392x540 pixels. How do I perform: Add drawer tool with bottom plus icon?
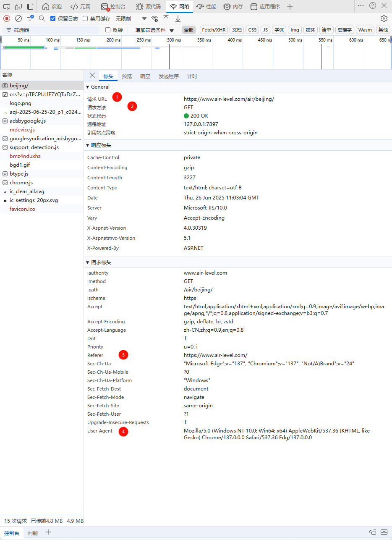pyautogui.click(x=48, y=532)
